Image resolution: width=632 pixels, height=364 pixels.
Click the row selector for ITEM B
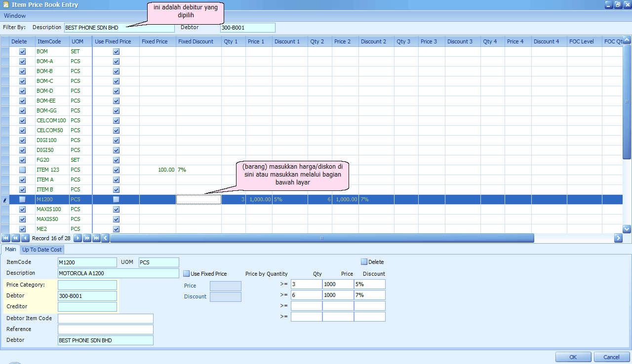tap(5, 189)
